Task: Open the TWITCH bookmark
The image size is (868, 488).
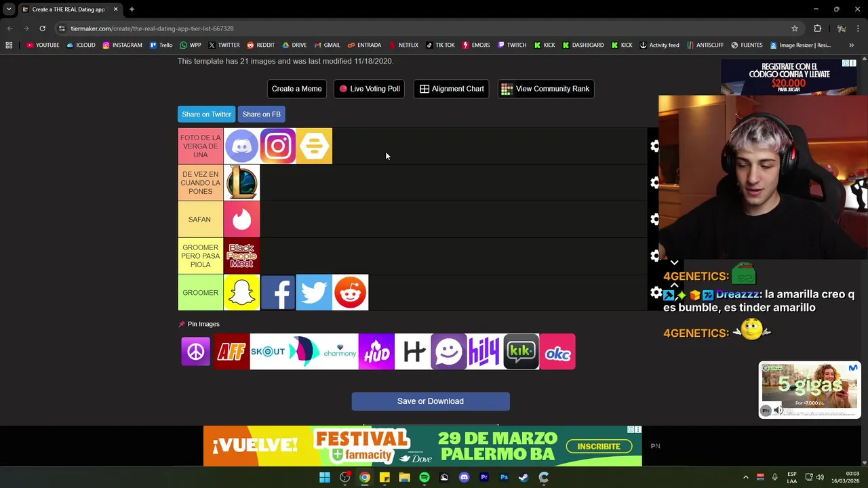Action: (512, 45)
